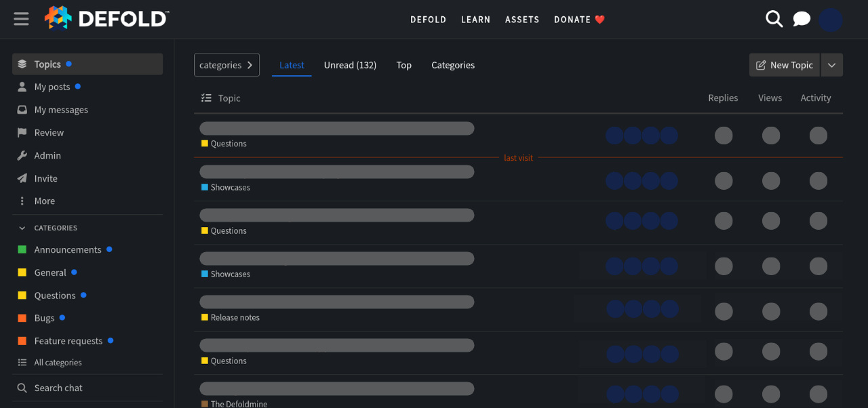Sort topics by Activity column
The image size is (868, 408).
tap(815, 98)
